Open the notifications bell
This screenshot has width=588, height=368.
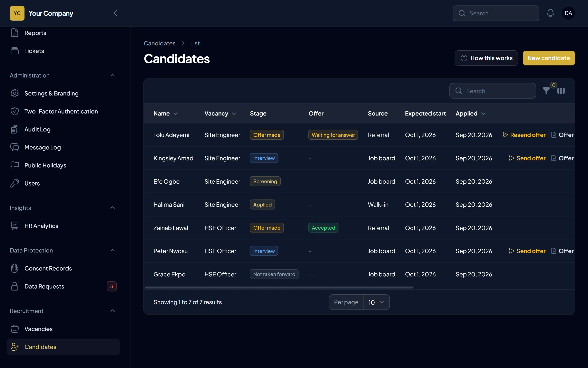tap(550, 13)
